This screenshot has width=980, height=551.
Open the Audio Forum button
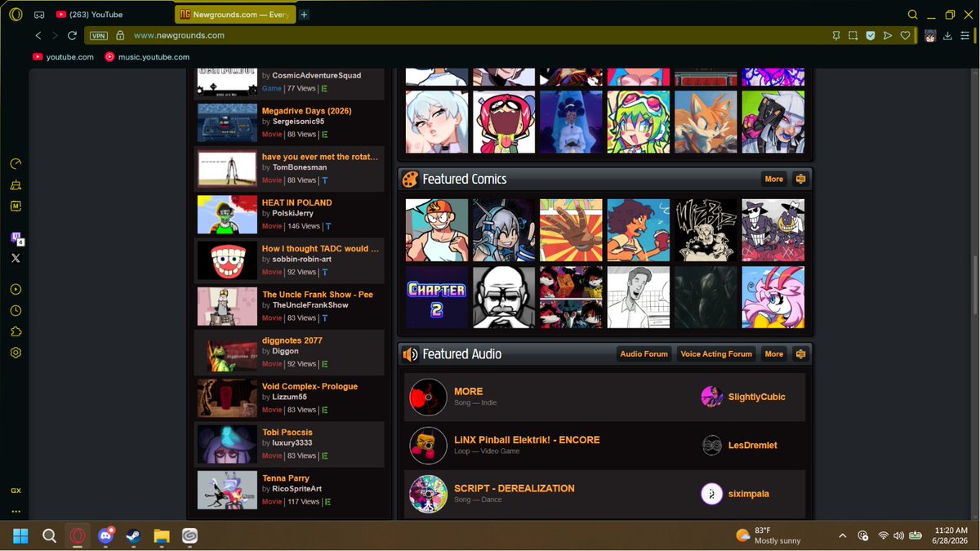(644, 354)
